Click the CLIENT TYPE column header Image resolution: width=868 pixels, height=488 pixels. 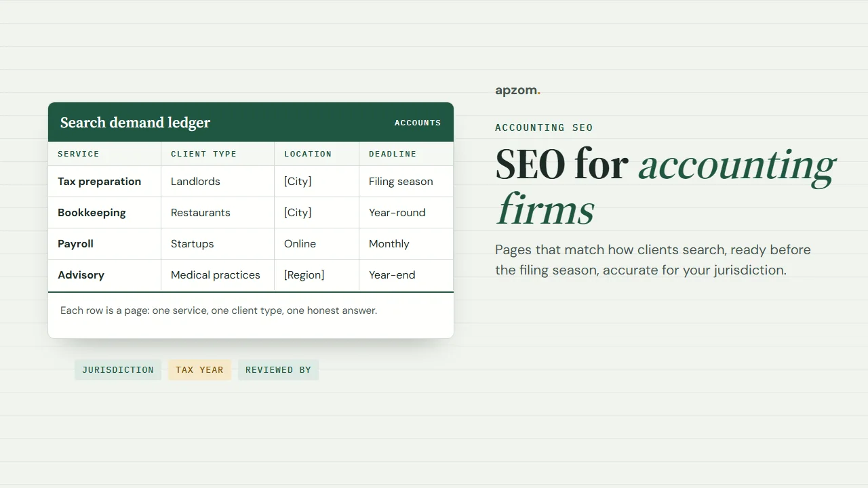[x=218, y=154]
